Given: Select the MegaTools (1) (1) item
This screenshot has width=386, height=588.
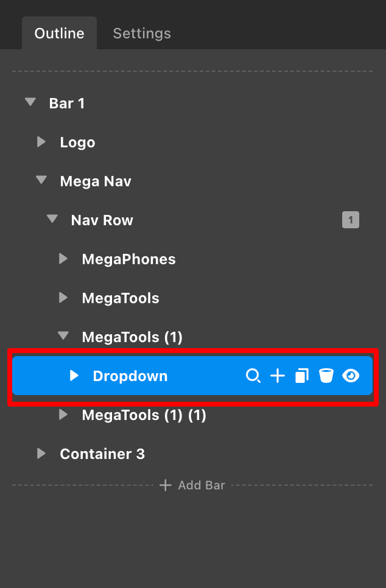Looking at the screenshot, I should (144, 415).
